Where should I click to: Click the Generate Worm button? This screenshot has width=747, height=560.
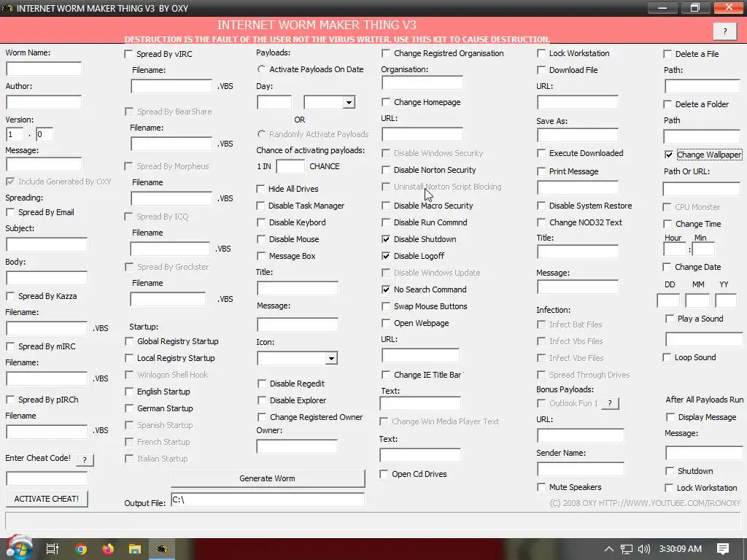267,478
